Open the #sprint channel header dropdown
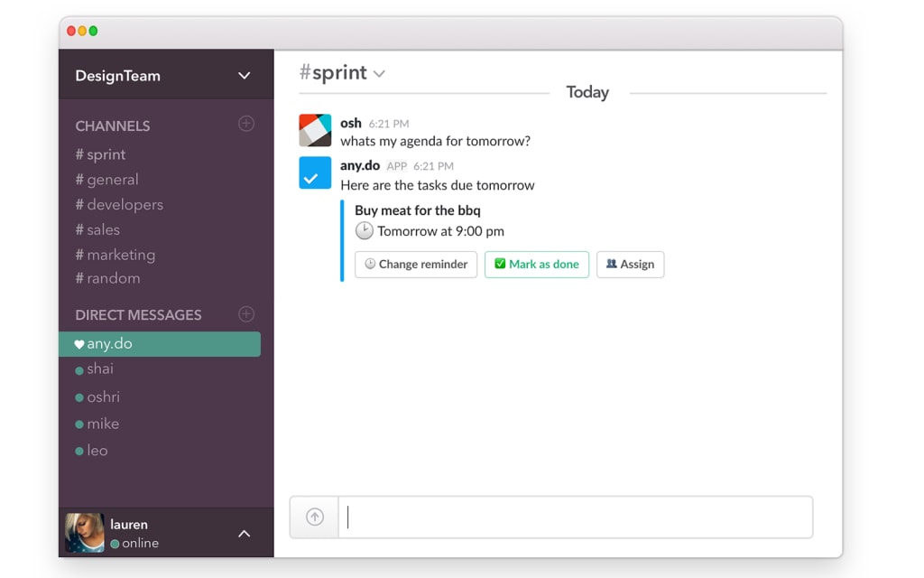924x578 pixels. 379,74
